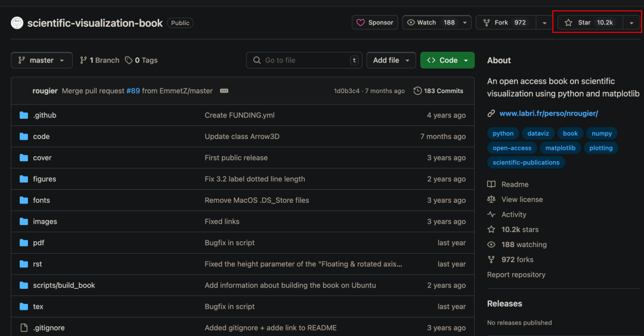The image size is (644, 336).
Task: Open the Star lists dropdown arrow
Action: (631, 23)
